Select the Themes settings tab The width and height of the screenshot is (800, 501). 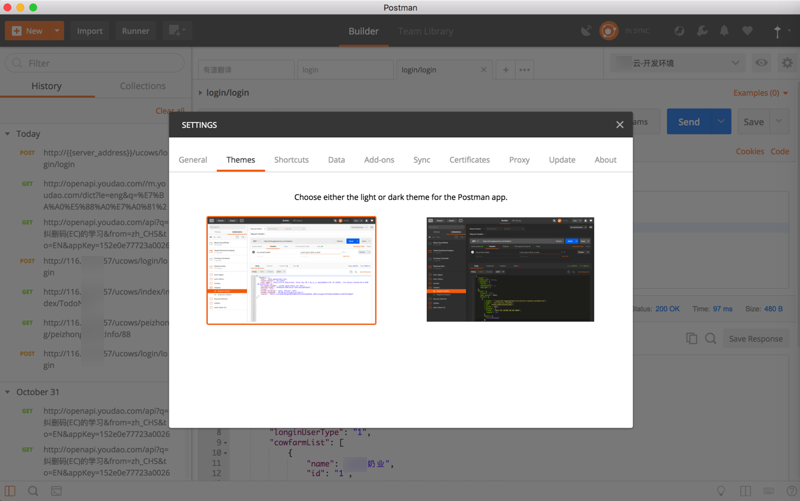click(x=241, y=160)
